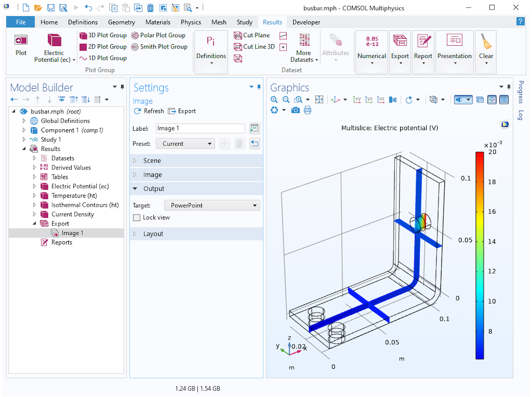
Task: Click the rainbow color legend bar
Action: (x=479, y=255)
